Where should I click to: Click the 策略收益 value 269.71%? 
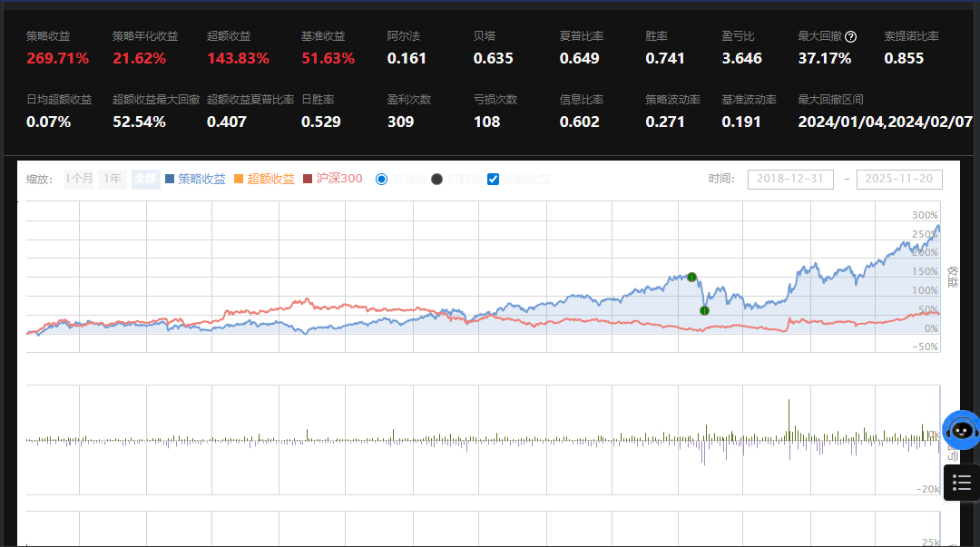pos(57,58)
